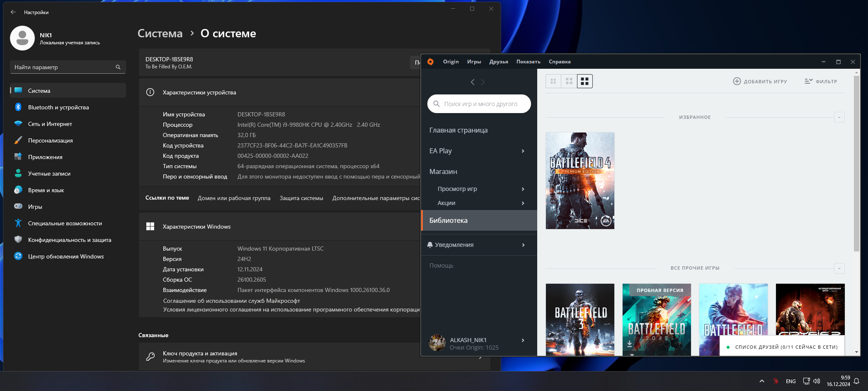Open the Battlefield 2042 trial game cover
Viewport: 868px width, 391px height.
click(x=657, y=320)
